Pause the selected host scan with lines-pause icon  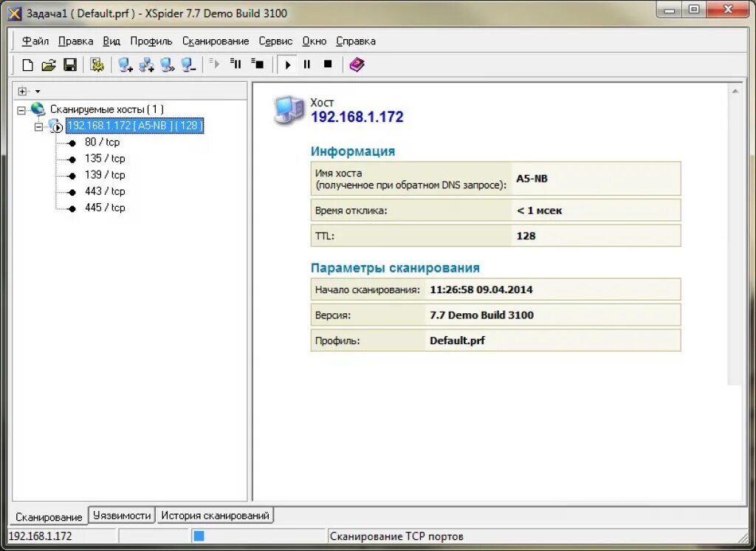point(236,64)
